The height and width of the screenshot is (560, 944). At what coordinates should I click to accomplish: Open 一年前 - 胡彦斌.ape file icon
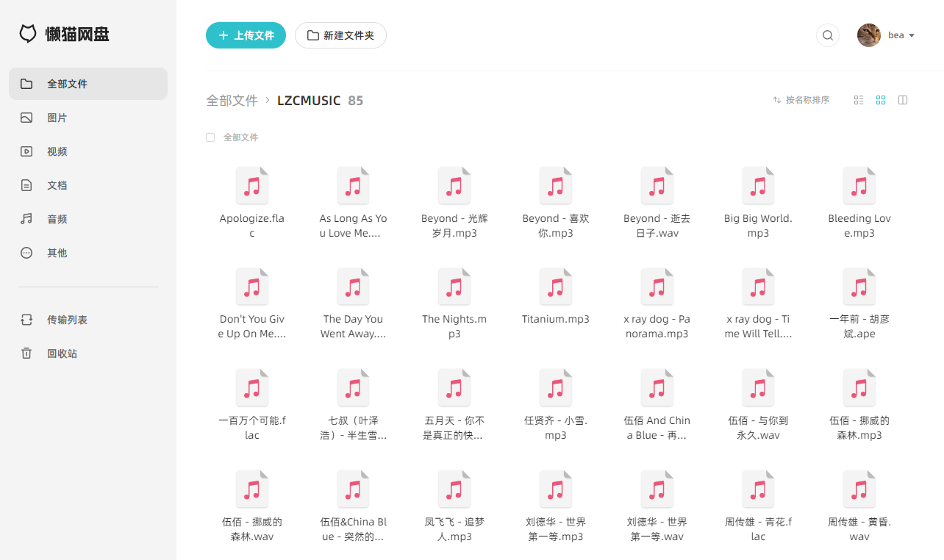[x=859, y=287]
